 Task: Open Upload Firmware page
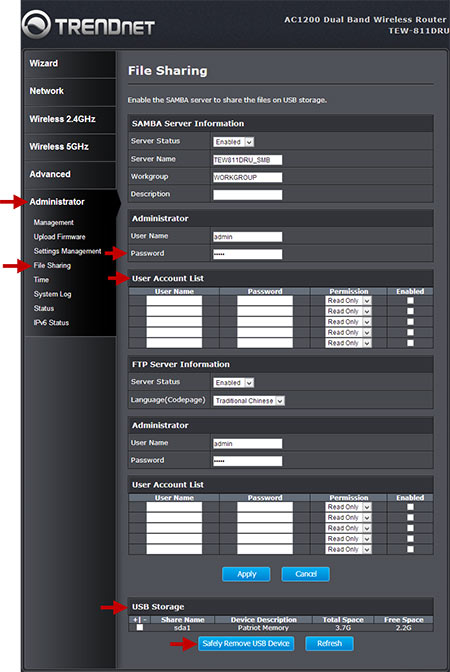60,237
